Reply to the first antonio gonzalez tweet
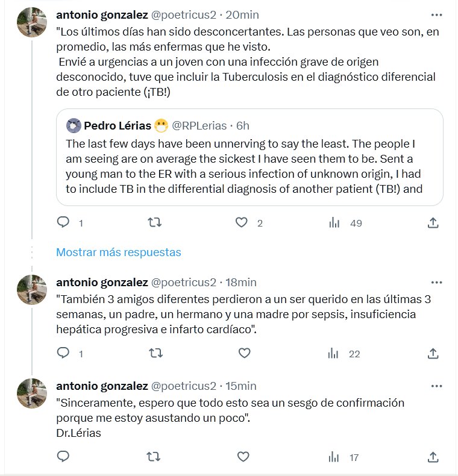 (63, 223)
